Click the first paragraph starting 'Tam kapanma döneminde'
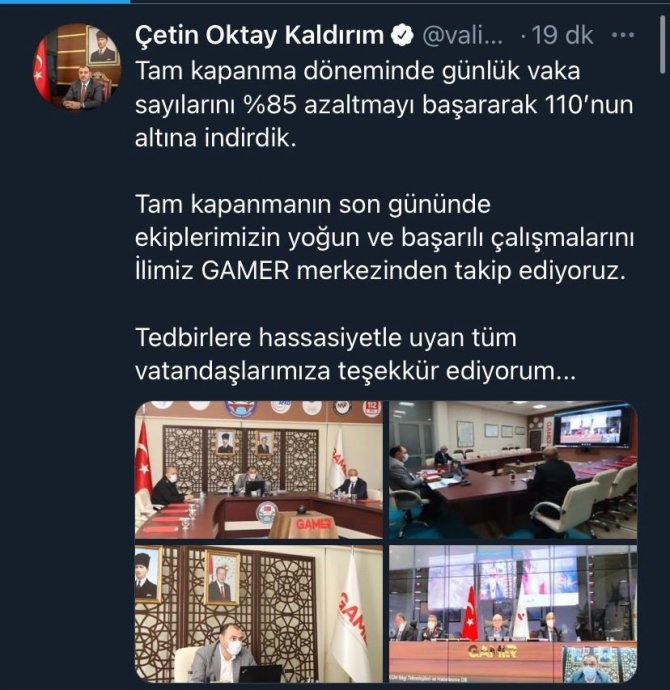670x690 pixels. (x=384, y=105)
